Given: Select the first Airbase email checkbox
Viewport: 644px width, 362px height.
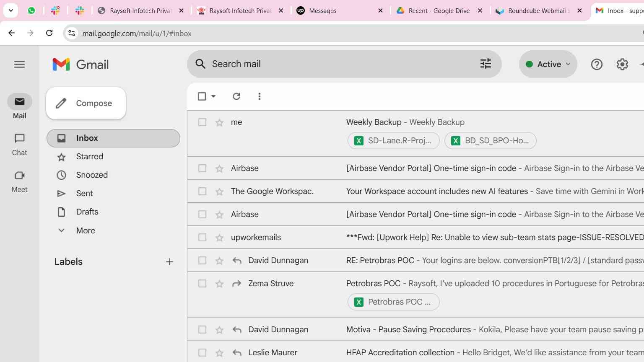Looking at the screenshot, I should pos(202,168).
